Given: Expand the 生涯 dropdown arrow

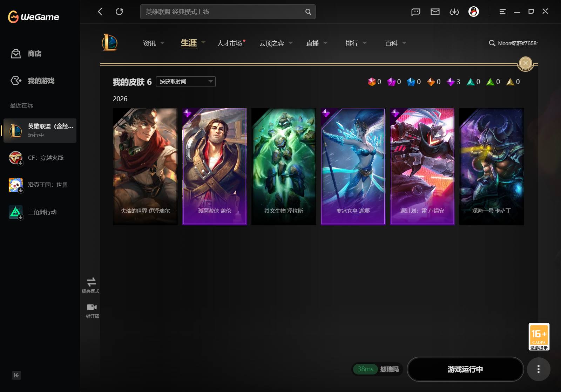Looking at the screenshot, I should click(203, 42).
